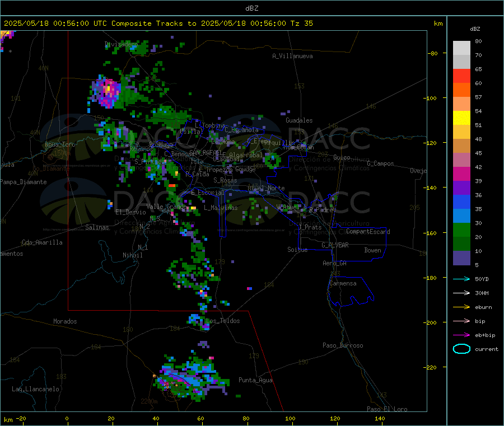This screenshot has width=504, height=426.
Task: Click the 'G_ALVEAR' place label
Action: point(335,245)
